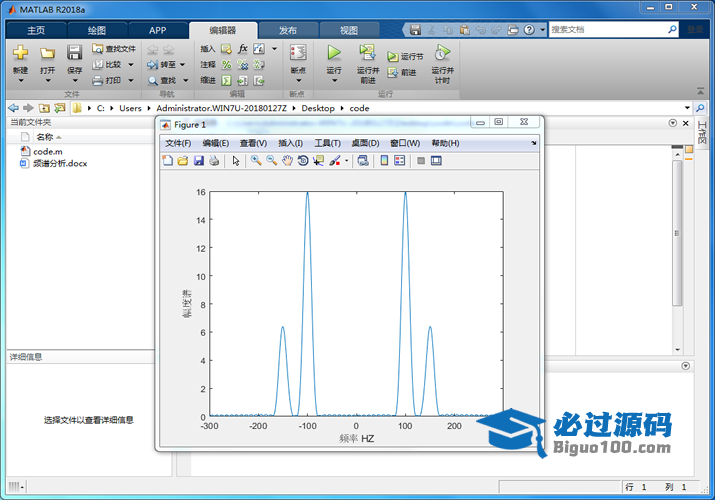Select Figure 1 rotate 3D tool
The image size is (715, 500).
[x=303, y=160]
